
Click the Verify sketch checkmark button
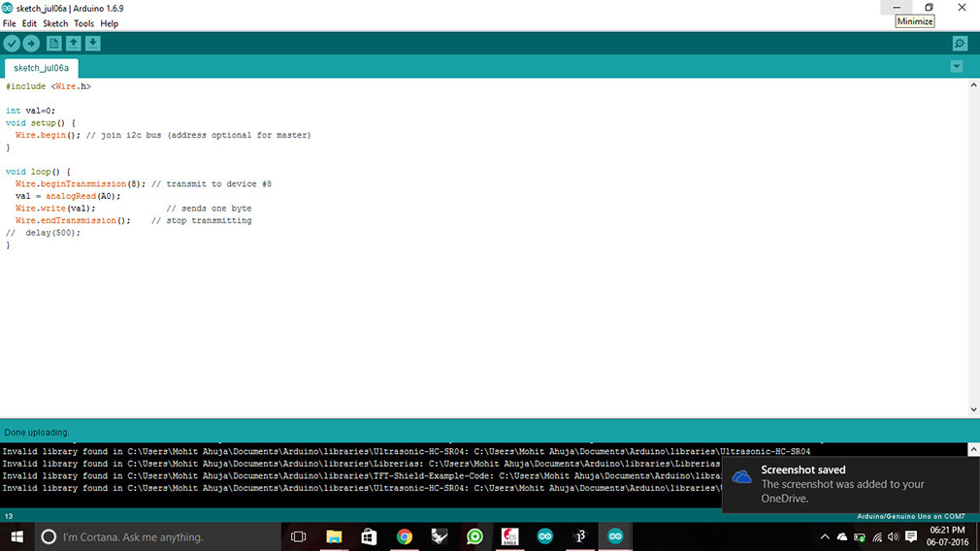12,43
